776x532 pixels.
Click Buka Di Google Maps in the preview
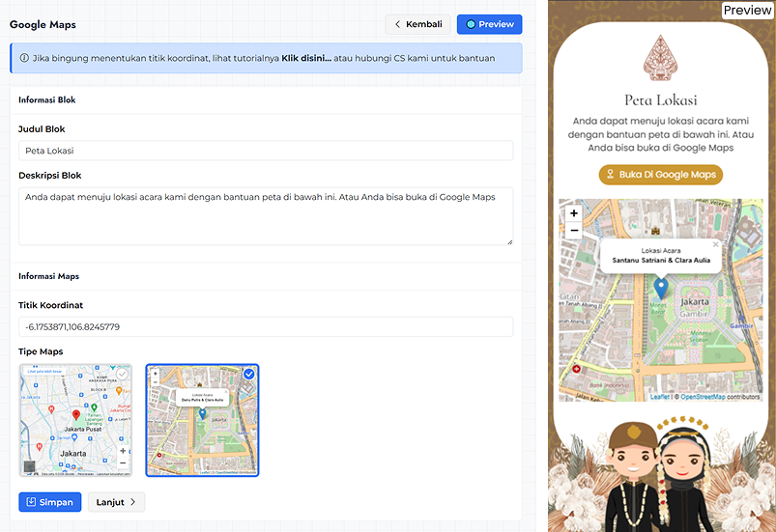(x=661, y=175)
